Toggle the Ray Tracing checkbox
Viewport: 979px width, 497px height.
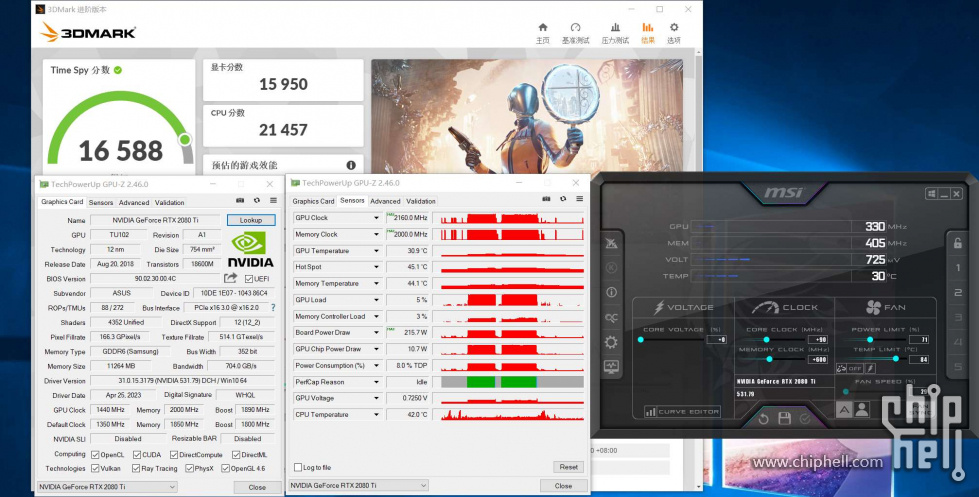(135, 468)
